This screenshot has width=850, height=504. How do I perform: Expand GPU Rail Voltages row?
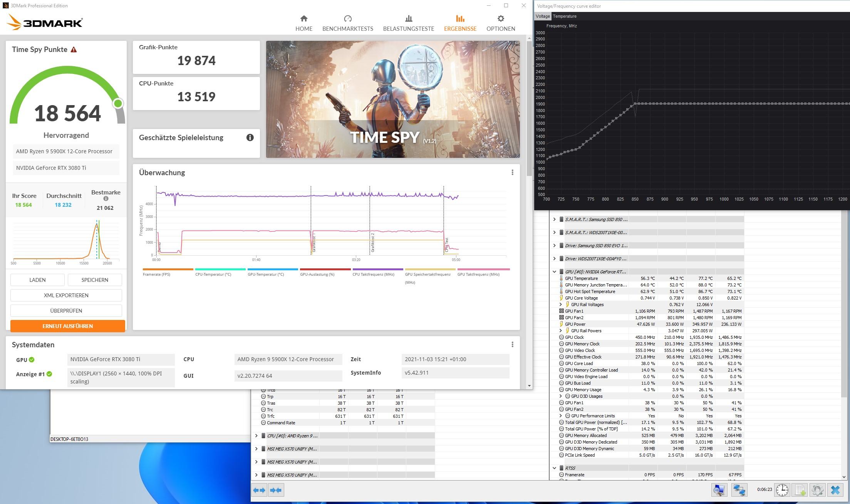click(561, 305)
